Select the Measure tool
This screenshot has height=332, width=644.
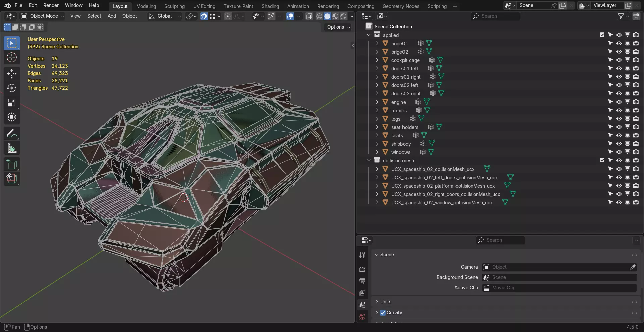coord(12,148)
